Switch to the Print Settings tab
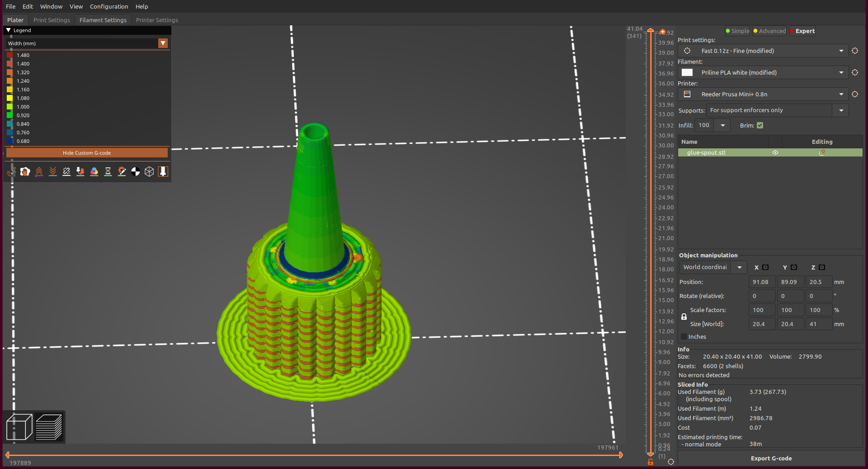 (52, 20)
